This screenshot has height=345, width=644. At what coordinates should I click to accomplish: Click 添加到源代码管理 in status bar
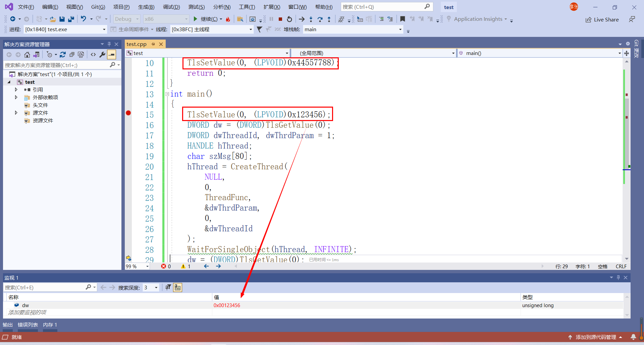click(x=595, y=337)
